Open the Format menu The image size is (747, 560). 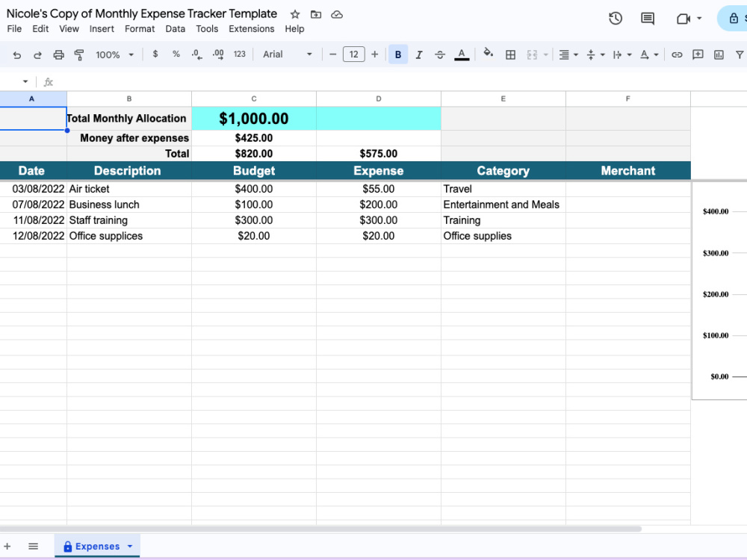coord(140,29)
